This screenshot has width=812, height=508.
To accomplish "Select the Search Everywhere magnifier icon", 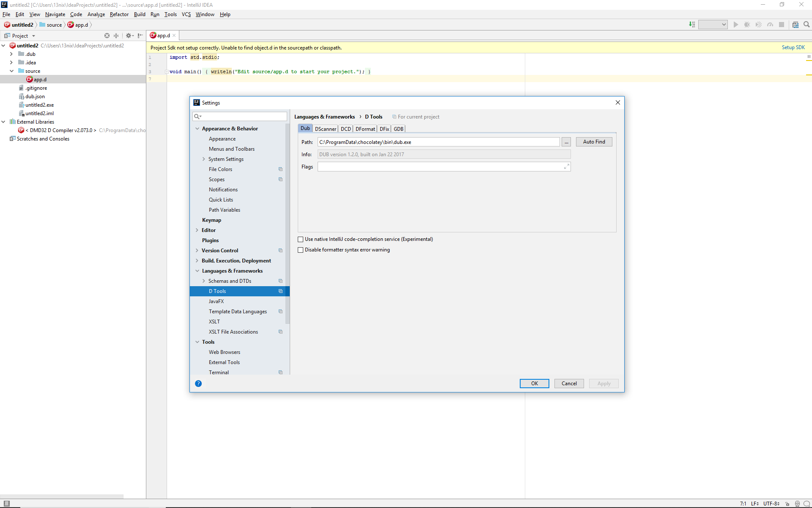I will (807, 25).
